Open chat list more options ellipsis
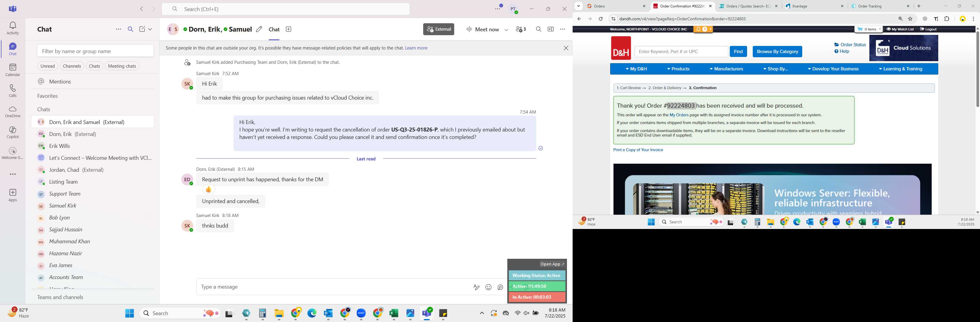 tap(118, 29)
